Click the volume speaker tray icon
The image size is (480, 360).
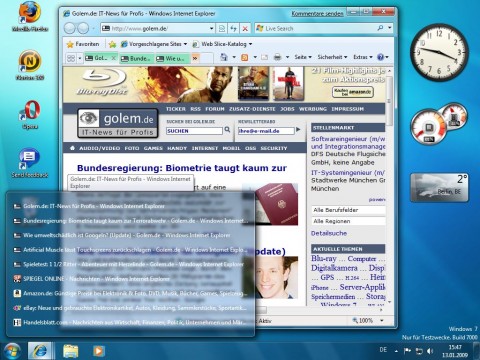click(x=430, y=351)
